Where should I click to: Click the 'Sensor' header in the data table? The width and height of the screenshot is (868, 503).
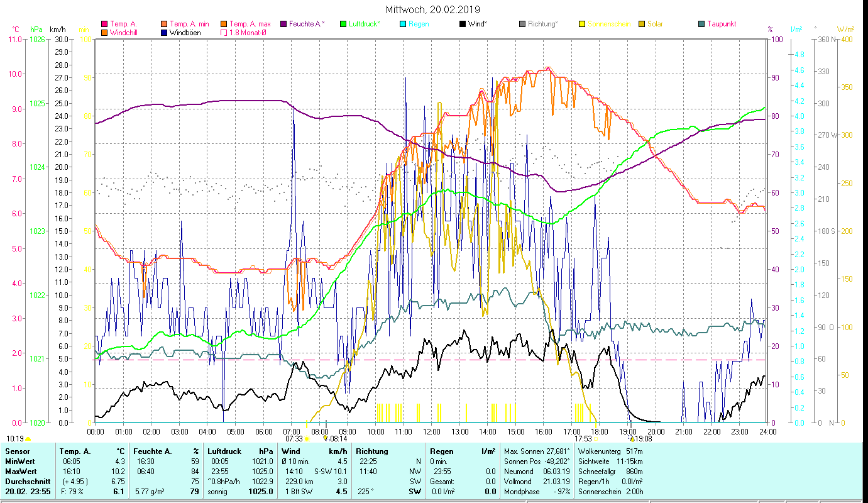[x=16, y=451]
